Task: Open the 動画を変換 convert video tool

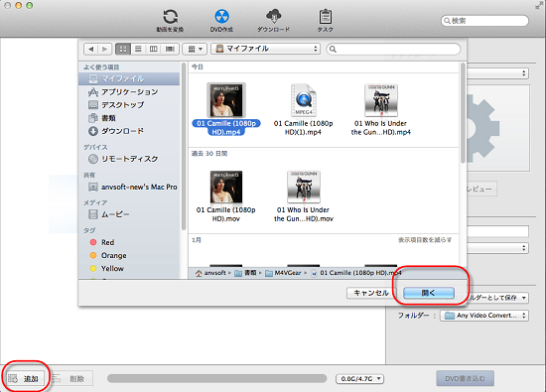Action: coord(170,21)
